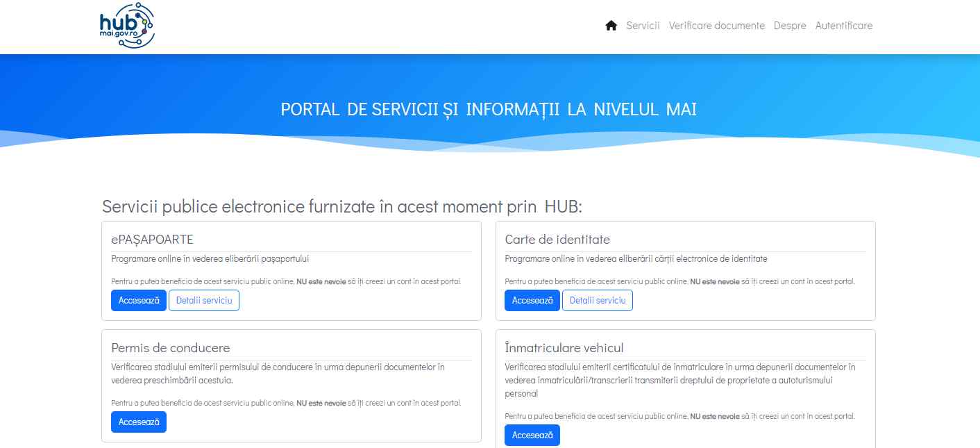Click the Servicii publice electronice heading
The width and height of the screenshot is (980, 448).
(x=343, y=206)
